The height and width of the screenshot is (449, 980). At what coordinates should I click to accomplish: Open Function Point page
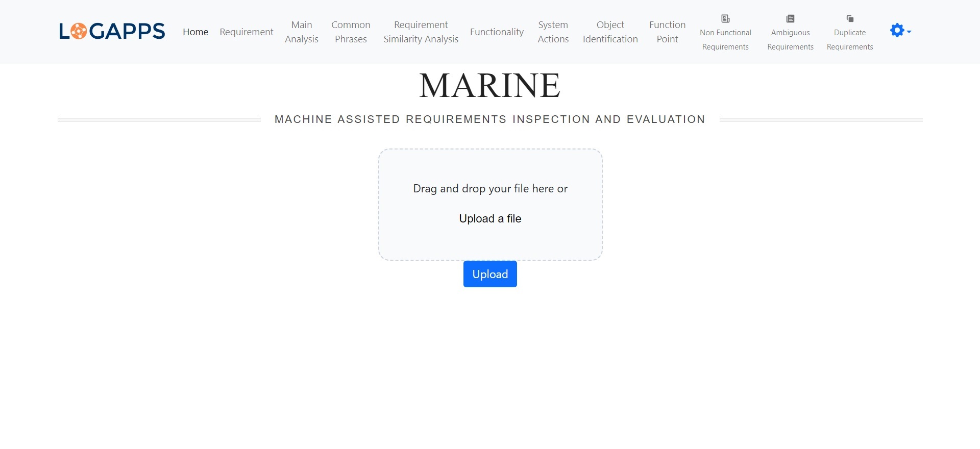pyautogui.click(x=667, y=32)
